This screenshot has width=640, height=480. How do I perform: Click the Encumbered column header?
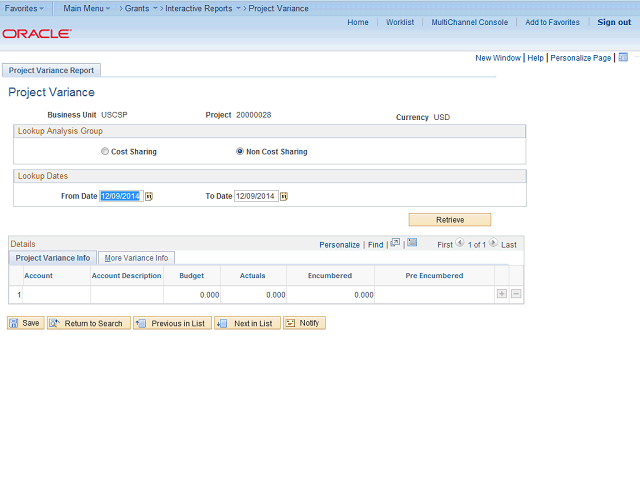click(x=330, y=276)
